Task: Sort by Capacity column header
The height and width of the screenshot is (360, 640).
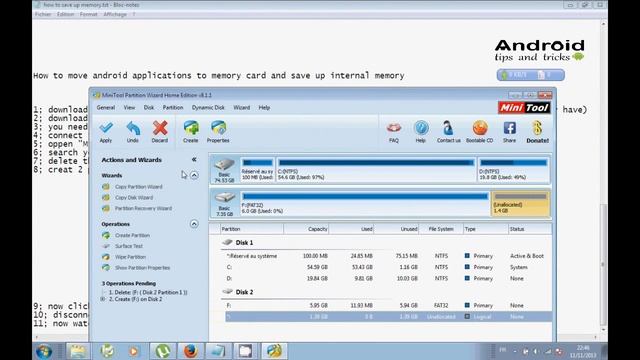Action: [306, 229]
